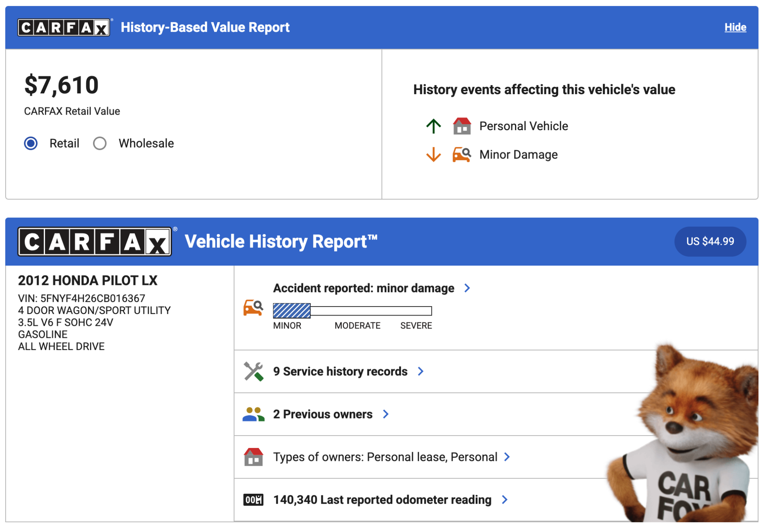Viewport: 775px width, 532px height.
Task: Hide the History-Based Value Report
Action: tap(735, 27)
